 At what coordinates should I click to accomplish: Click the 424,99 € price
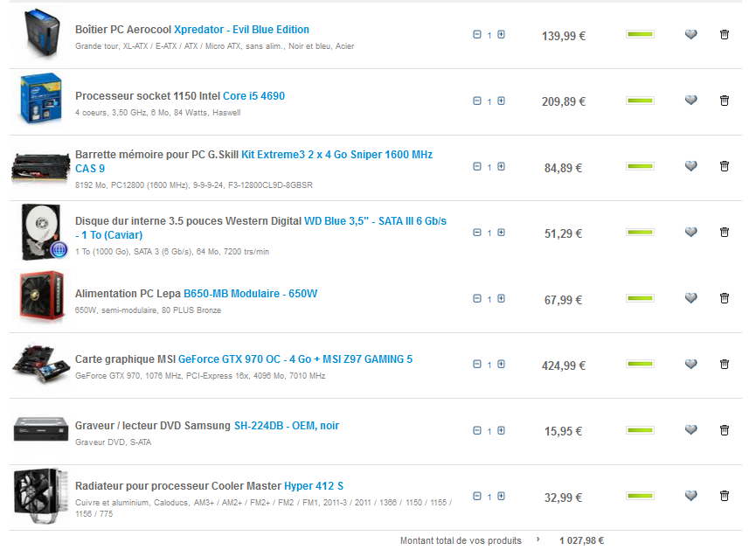563,366
